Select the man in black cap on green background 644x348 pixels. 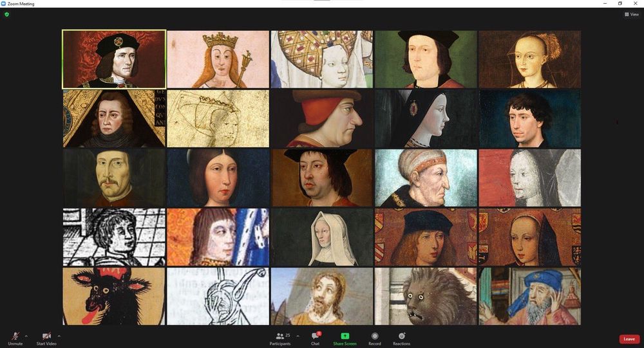pyautogui.click(x=426, y=59)
